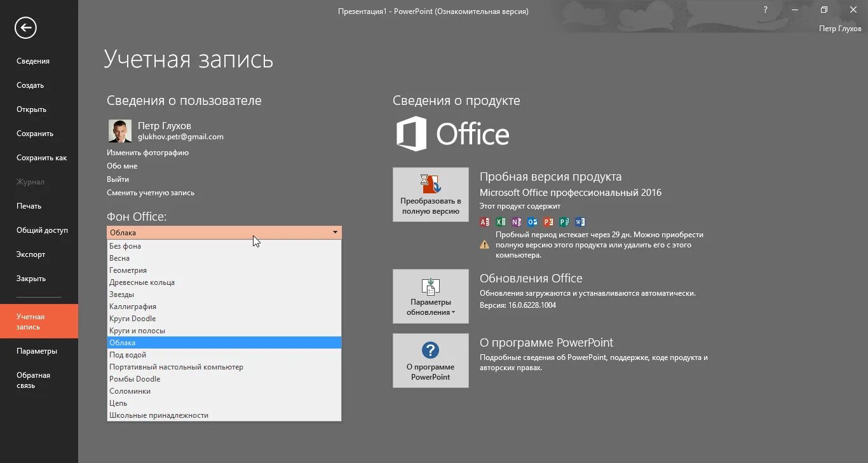Click Microsoft Office профессиональный 2016 text
The height and width of the screenshot is (463, 868).
point(571,192)
